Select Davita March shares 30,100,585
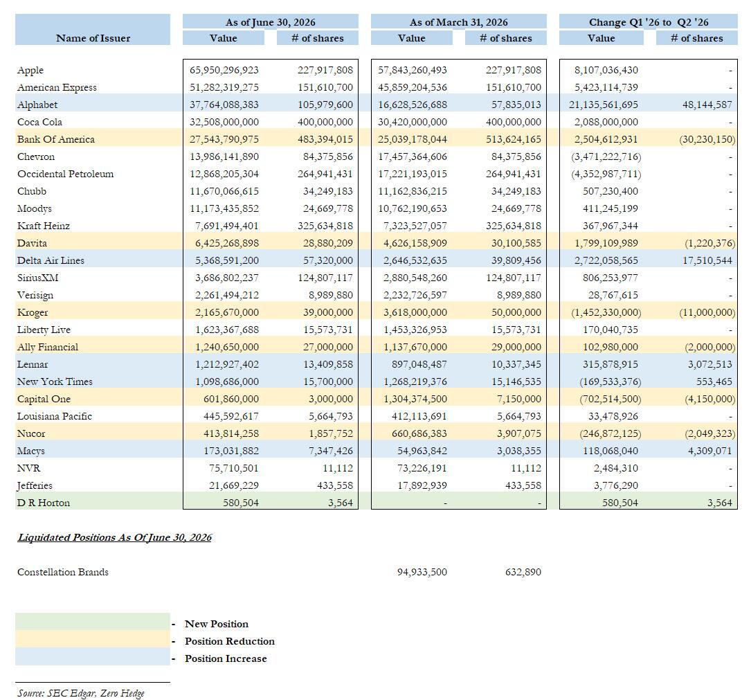 [516, 244]
